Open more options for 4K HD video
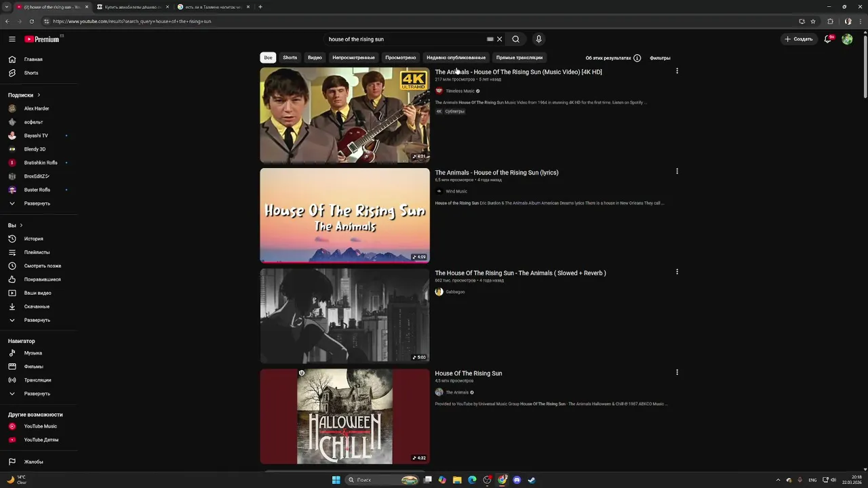Viewport: 868px width, 488px height. coord(677,71)
